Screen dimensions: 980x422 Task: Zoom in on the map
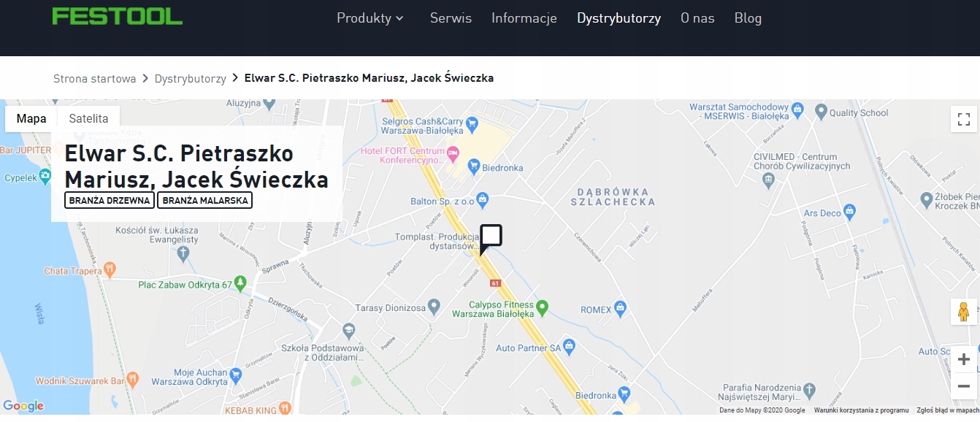(x=963, y=359)
